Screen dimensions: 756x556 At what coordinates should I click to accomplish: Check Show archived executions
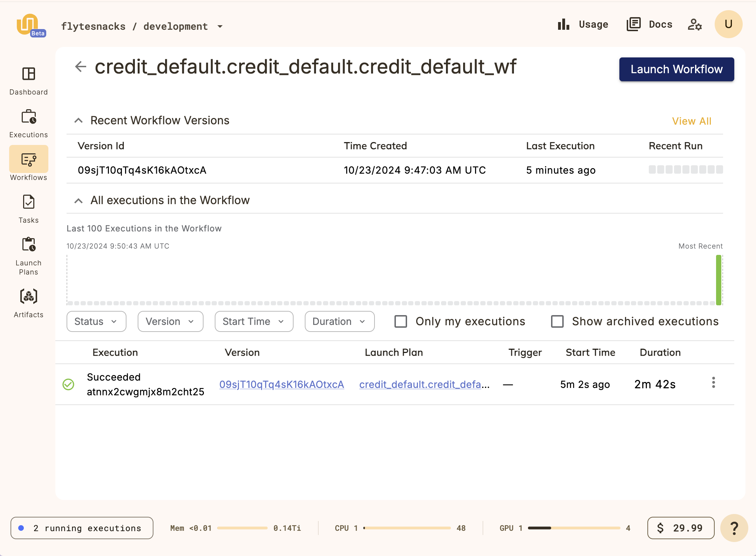tap(557, 321)
